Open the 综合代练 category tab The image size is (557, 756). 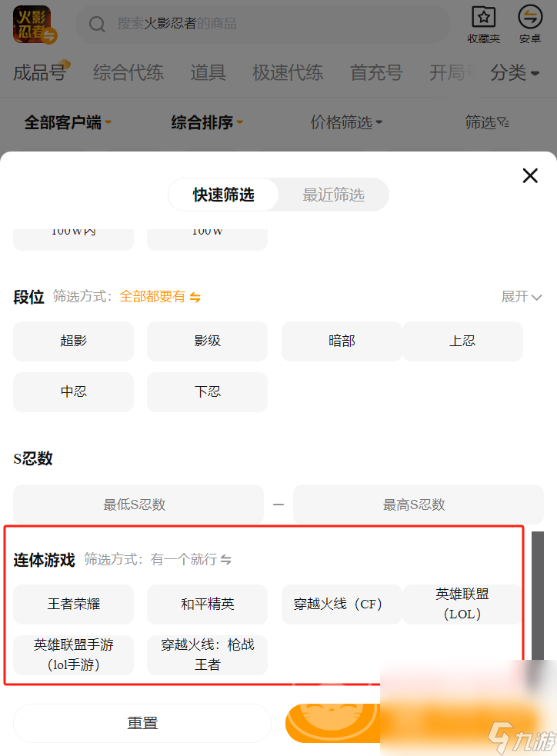[x=128, y=73]
